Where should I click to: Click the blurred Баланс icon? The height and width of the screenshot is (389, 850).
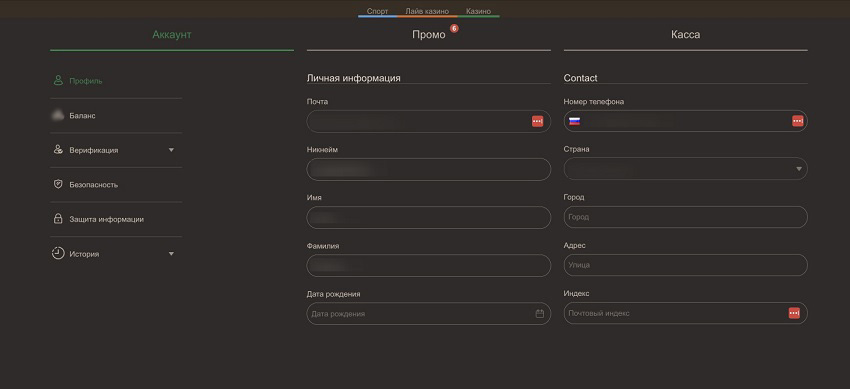pyautogui.click(x=57, y=115)
